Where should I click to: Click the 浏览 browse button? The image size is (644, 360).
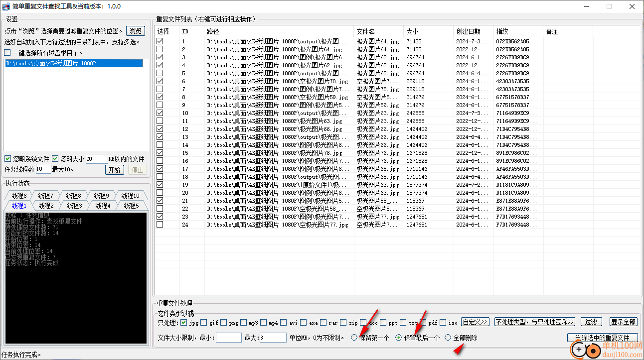pos(135,31)
